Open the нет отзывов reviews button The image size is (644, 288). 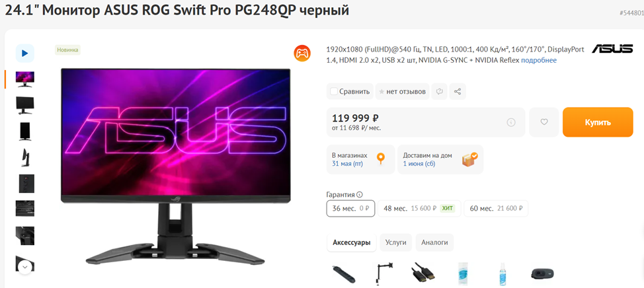click(402, 92)
